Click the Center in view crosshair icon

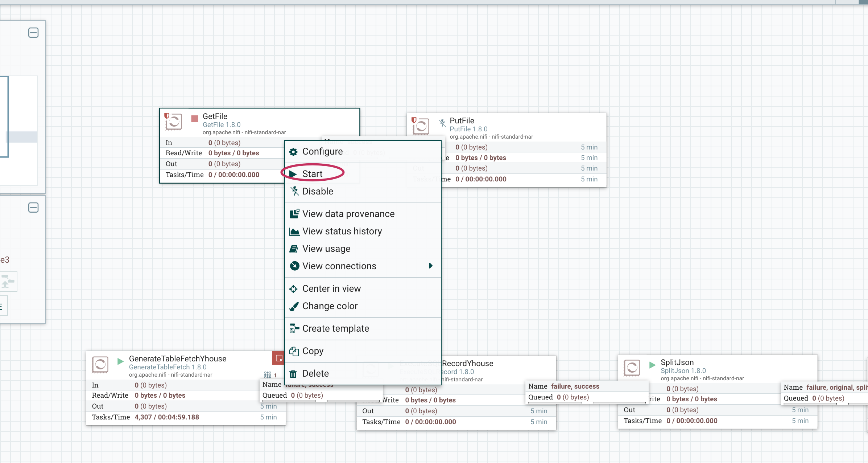coord(293,289)
